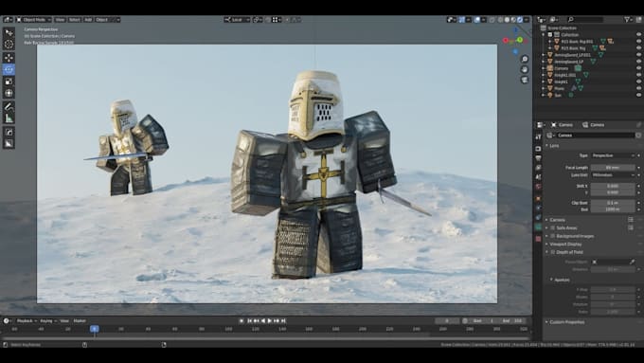Hide the Camera object via eye icon

coord(638,68)
